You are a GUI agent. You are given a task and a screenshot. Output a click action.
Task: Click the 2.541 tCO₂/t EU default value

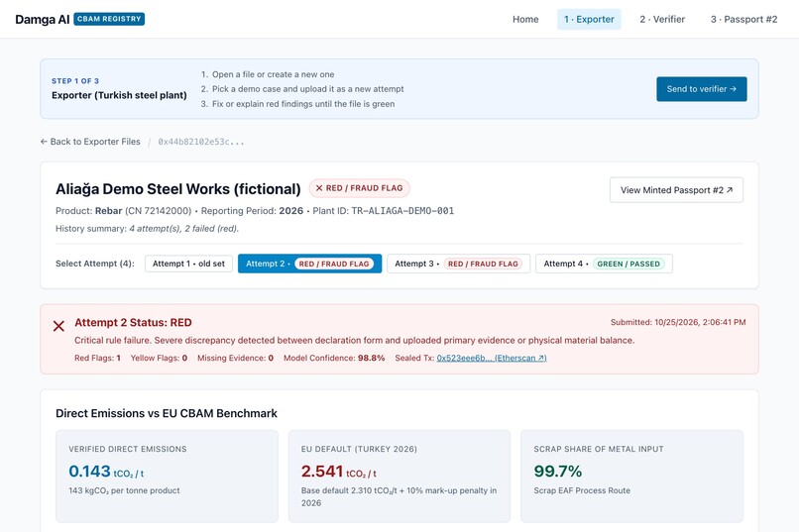339,472
